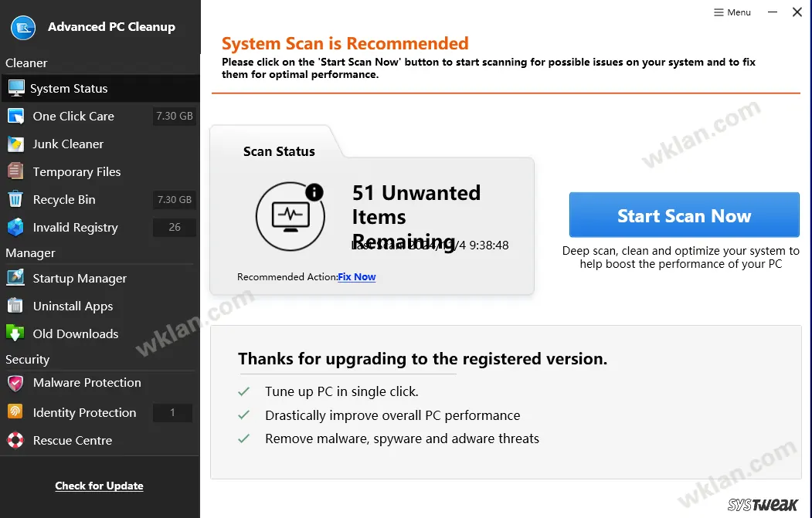
Task: Click Recycle Bin label
Action: click(x=64, y=200)
